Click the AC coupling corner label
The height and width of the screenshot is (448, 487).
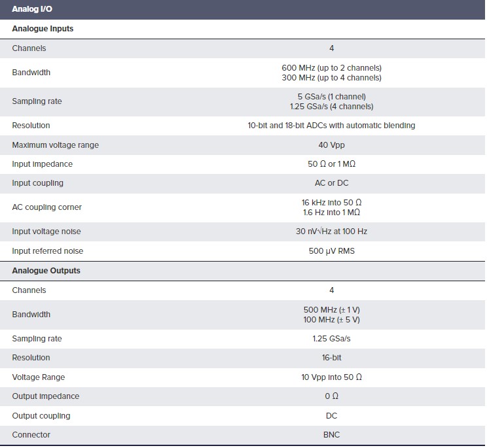47,207
